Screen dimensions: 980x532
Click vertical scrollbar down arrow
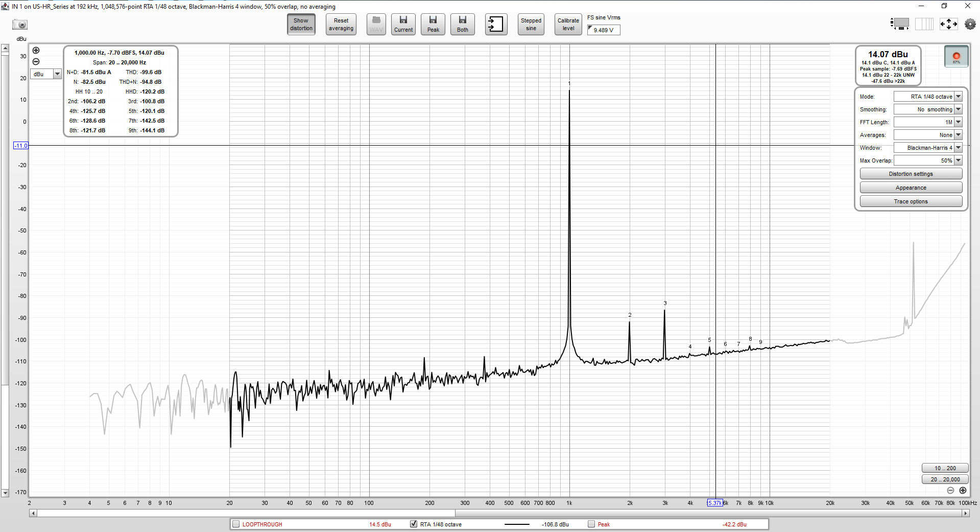click(5, 493)
